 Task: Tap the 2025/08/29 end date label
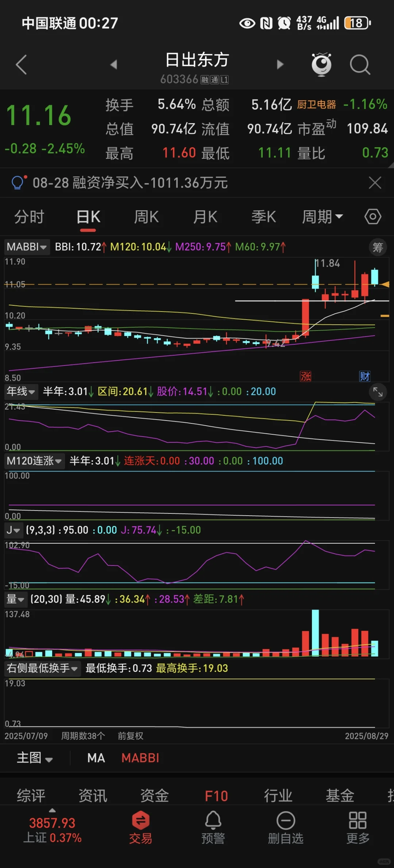367,736
